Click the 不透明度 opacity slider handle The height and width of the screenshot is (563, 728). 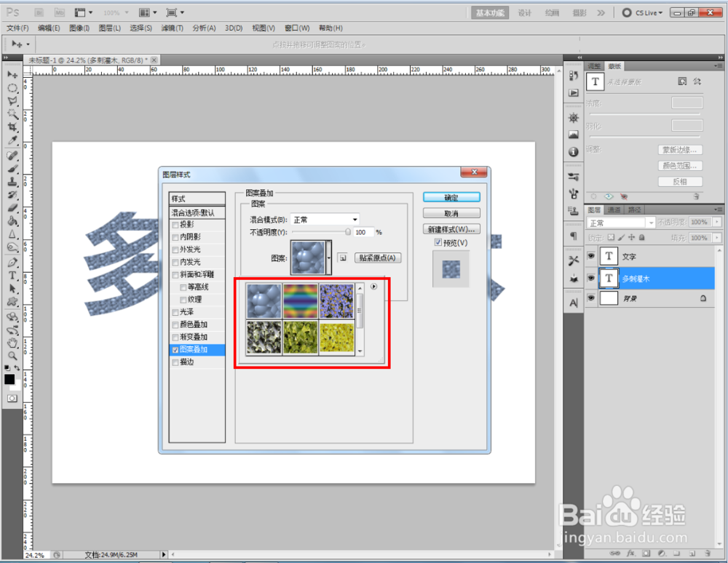(x=348, y=232)
